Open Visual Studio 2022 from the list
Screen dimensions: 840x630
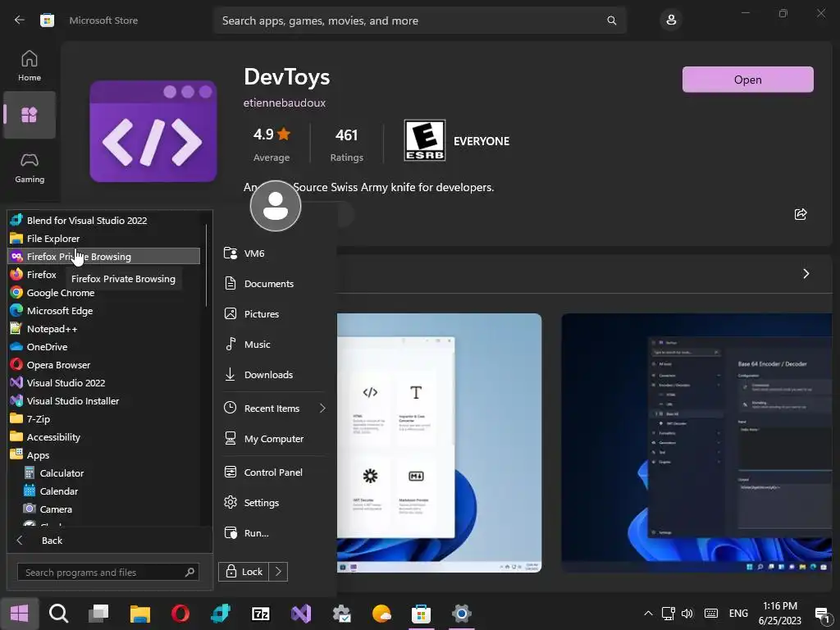coord(104,383)
